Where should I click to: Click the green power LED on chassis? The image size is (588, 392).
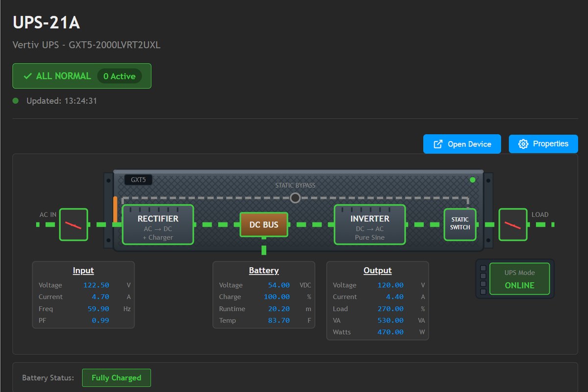[472, 180]
